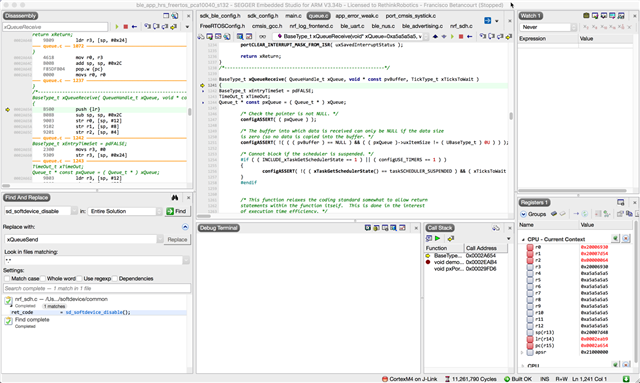Open the 'Replace with' history dropdown
The image size is (640, 383).
(x=160, y=239)
